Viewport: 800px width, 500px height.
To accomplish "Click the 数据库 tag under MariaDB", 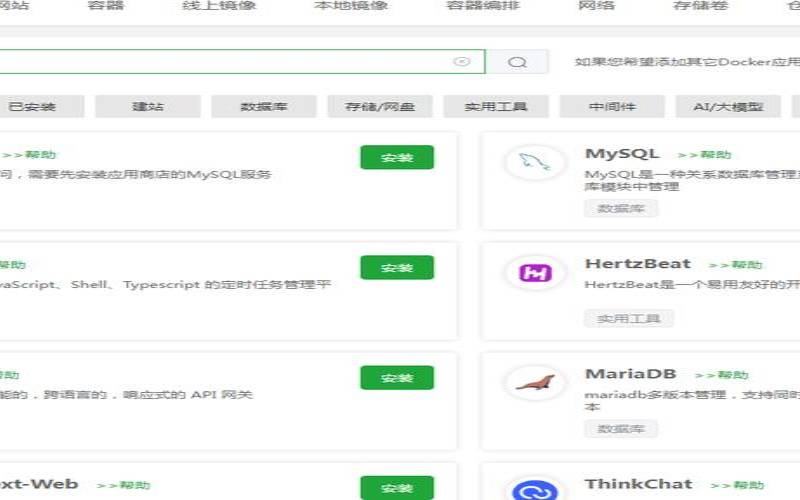I will click(620, 429).
